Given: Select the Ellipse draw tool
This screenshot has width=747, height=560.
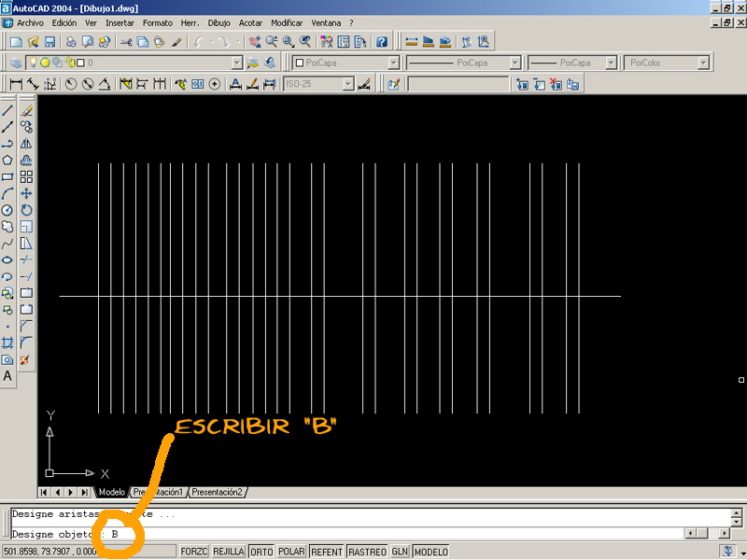Looking at the screenshot, I should [7, 260].
